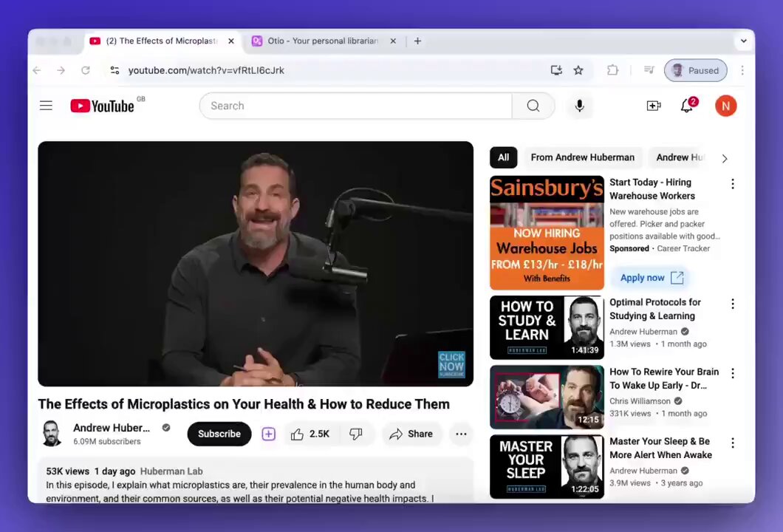Select the truncated Andrew Hu chip
Viewport: 783px width, 532px height.
click(x=680, y=157)
